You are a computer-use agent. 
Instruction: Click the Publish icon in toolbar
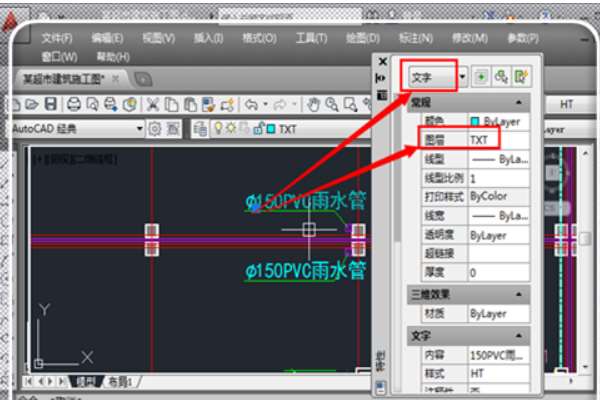tap(111, 104)
